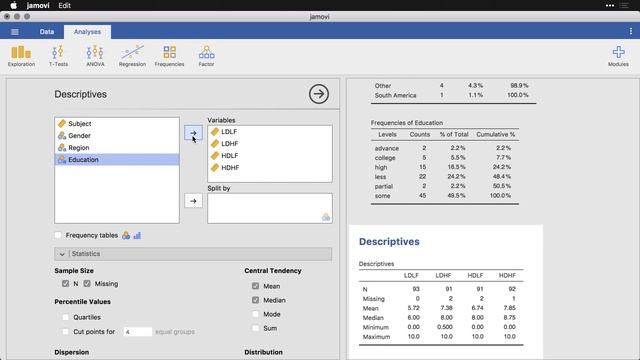Enable the Mode checkbox

point(256,314)
